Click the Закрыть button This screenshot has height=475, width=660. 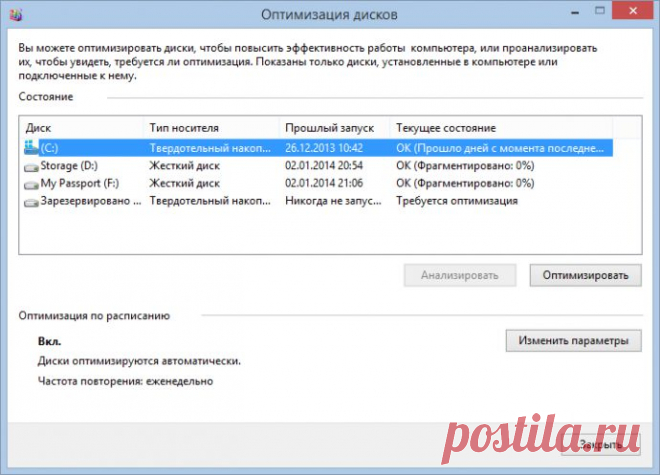(601, 444)
